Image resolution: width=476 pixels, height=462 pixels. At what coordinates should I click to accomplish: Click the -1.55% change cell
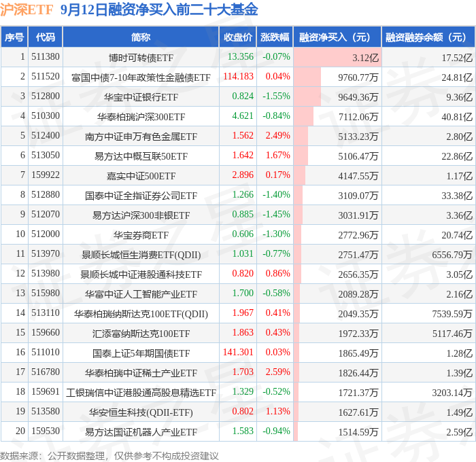coord(276,96)
